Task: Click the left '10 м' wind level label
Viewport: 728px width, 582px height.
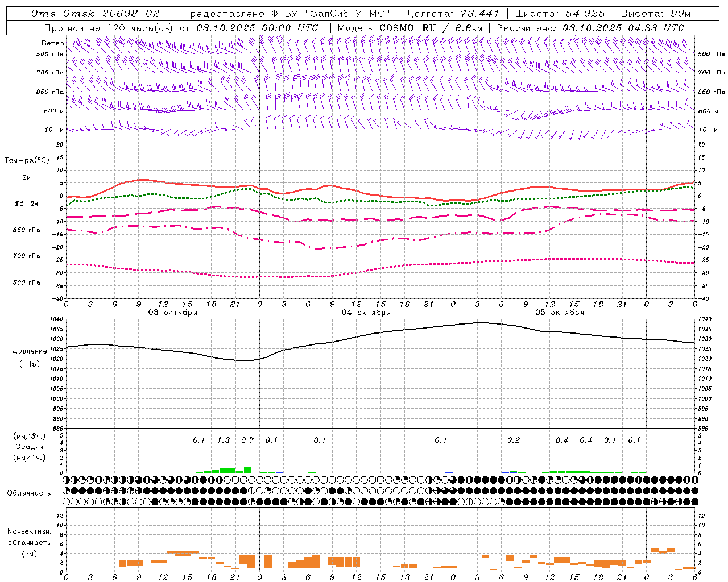Action: (x=55, y=130)
